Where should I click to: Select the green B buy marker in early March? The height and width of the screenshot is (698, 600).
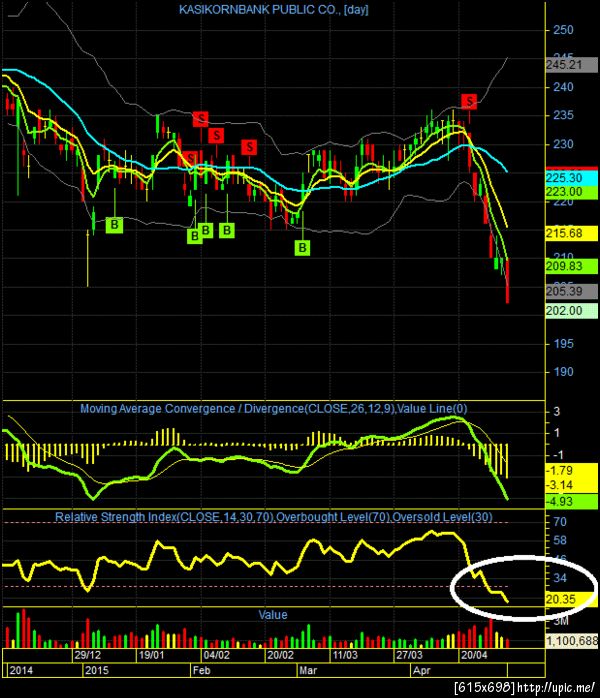(302, 248)
